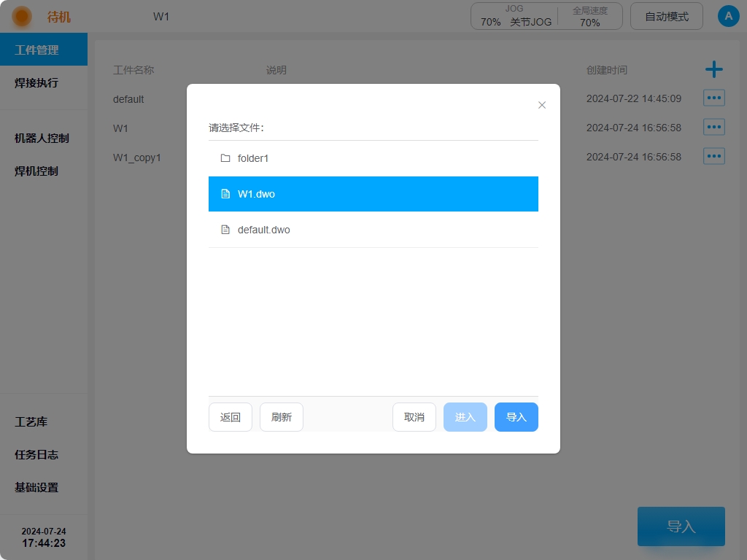Click the plus icon to add workpiece
The image size is (747, 560).
(713, 70)
